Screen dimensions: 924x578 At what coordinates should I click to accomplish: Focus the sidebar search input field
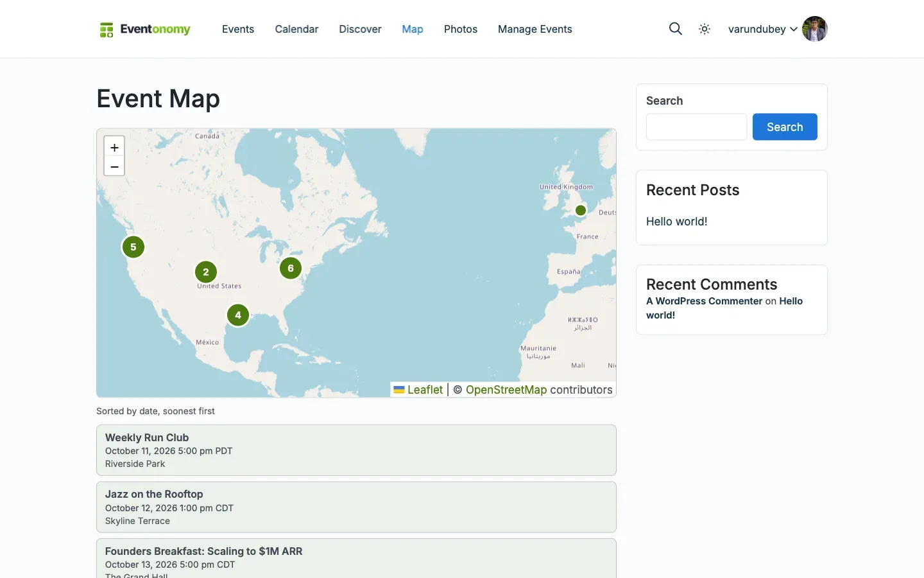(x=696, y=127)
